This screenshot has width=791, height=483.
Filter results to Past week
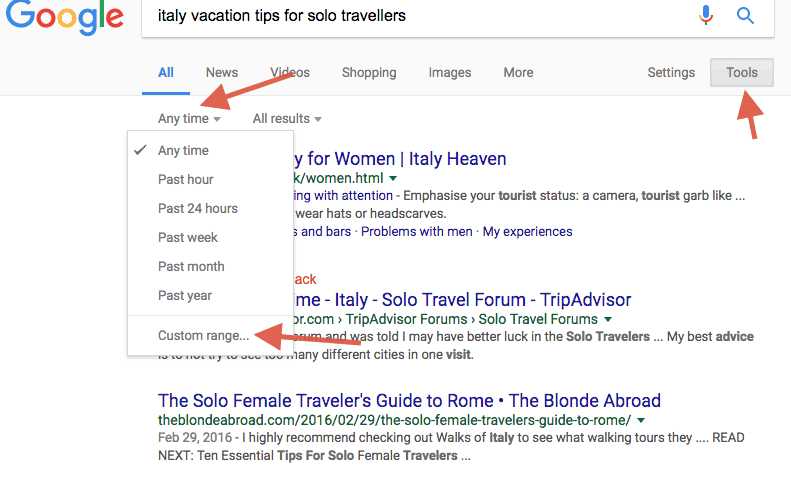click(x=187, y=237)
